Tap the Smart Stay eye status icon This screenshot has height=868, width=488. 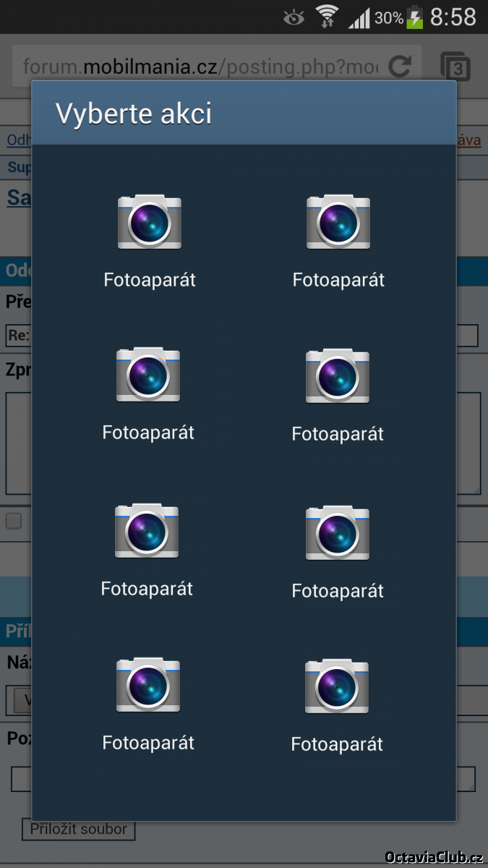pos(294,17)
